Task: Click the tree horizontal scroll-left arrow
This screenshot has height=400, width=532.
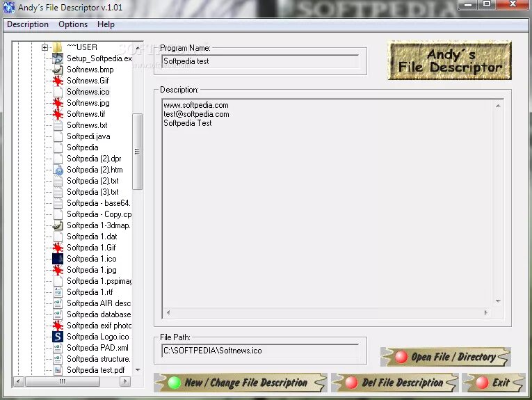Action: pyautogui.click(x=19, y=381)
